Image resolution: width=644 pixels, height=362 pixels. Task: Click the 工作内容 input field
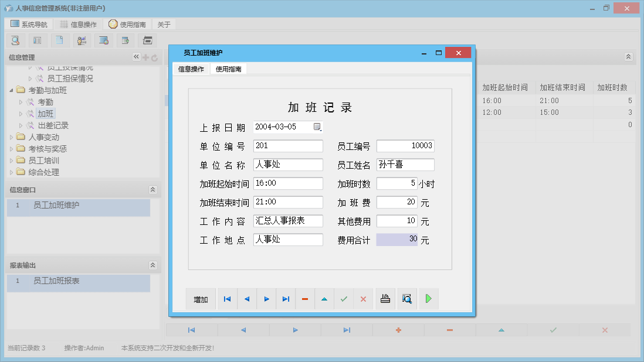click(x=288, y=221)
